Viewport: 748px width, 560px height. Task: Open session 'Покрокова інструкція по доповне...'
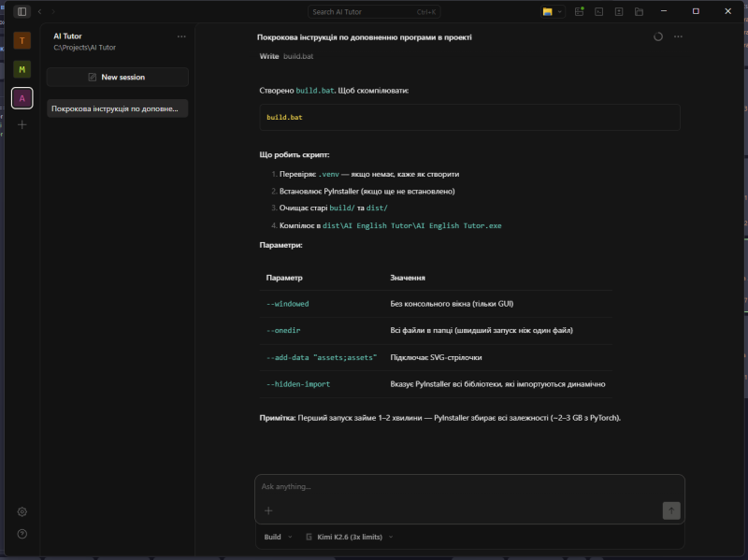pos(118,108)
